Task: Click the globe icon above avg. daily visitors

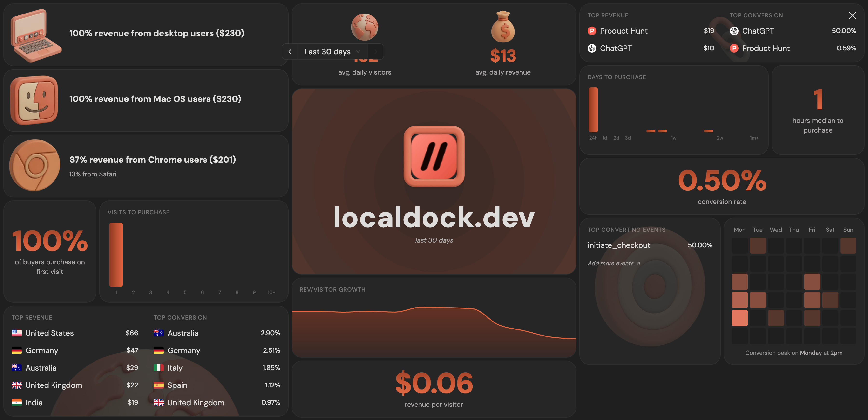Action: [365, 27]
